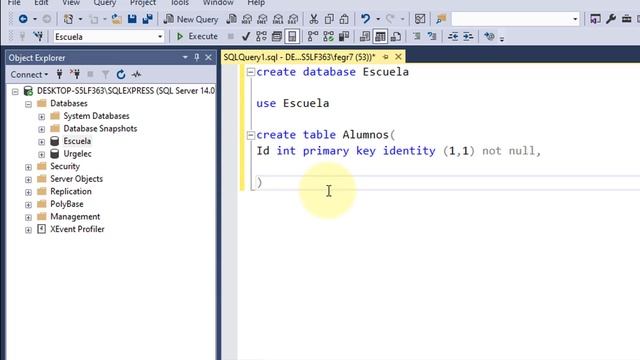Image resolution: width=640 pixels, height=360 pixels.
Task: Click the Paste clipboard icon
Action: [x=344, y=19]
